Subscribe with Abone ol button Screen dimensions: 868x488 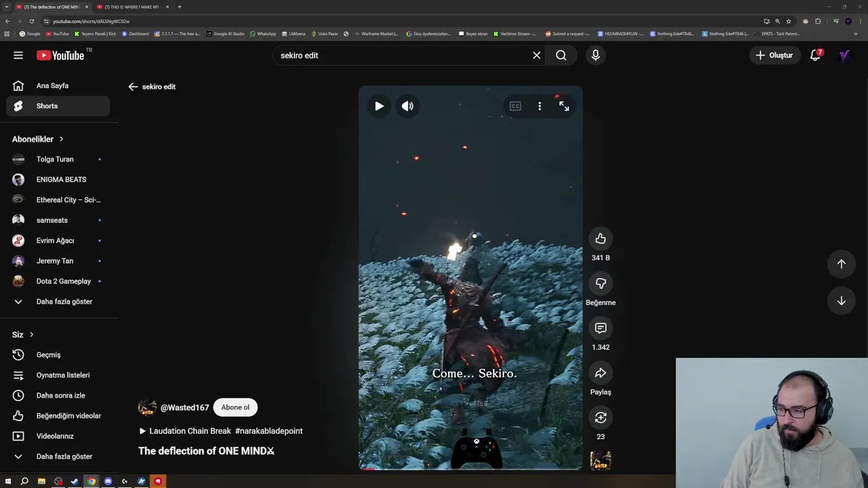(235, 407)
